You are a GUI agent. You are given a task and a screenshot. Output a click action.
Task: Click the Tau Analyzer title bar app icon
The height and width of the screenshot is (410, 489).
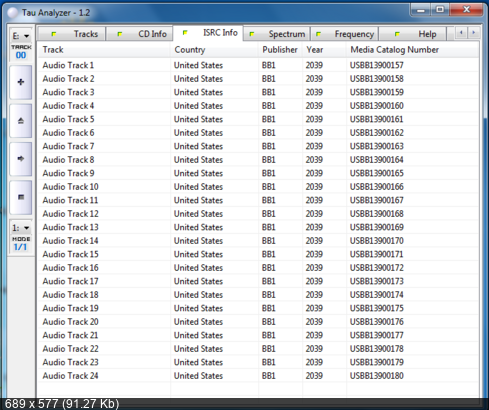(x=13, y=13)
